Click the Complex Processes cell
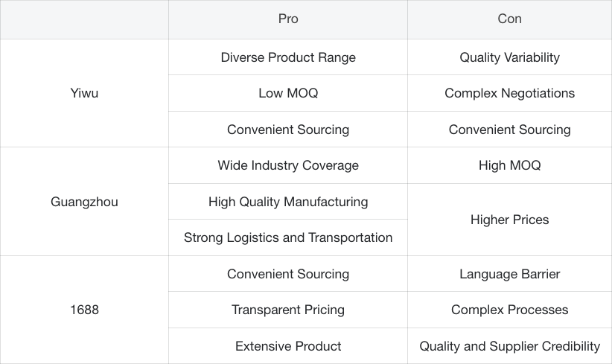 [x=509, y=310]
